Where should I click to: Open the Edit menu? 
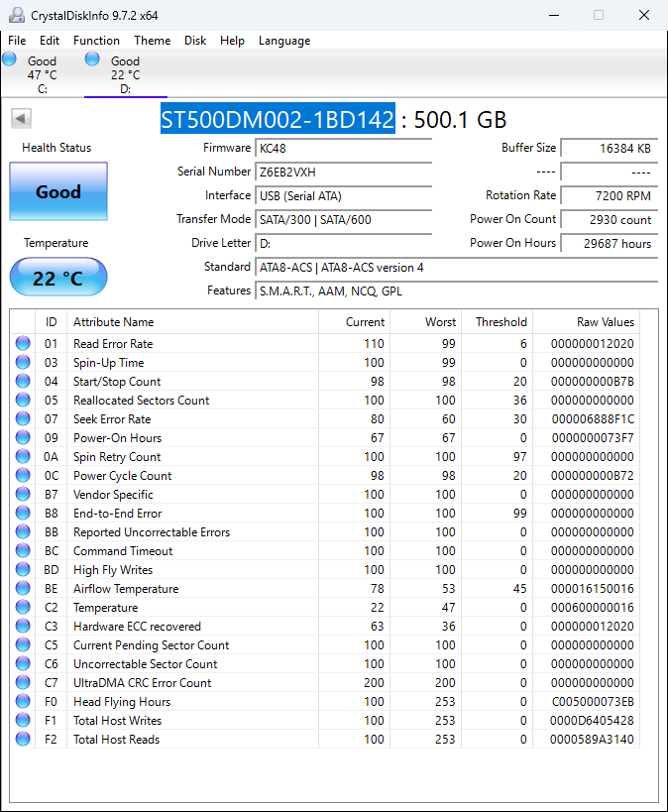coord(50,41)
